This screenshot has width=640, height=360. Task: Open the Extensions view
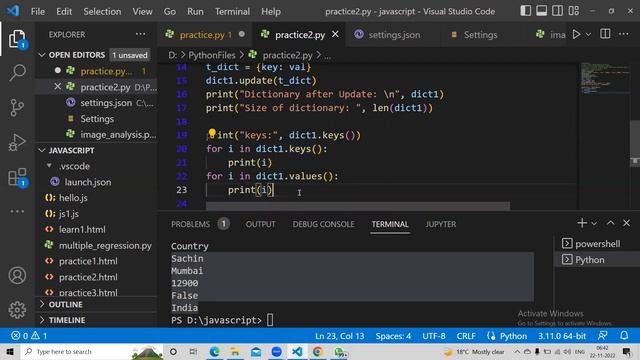pos(17,178)
